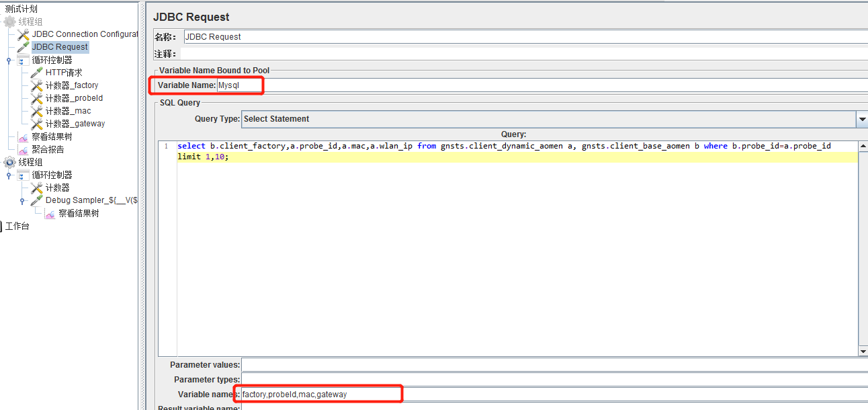Viewport: 868px width, 410px height.
Task: Click the Debug Sampler node icon
Action: point(36,200)
